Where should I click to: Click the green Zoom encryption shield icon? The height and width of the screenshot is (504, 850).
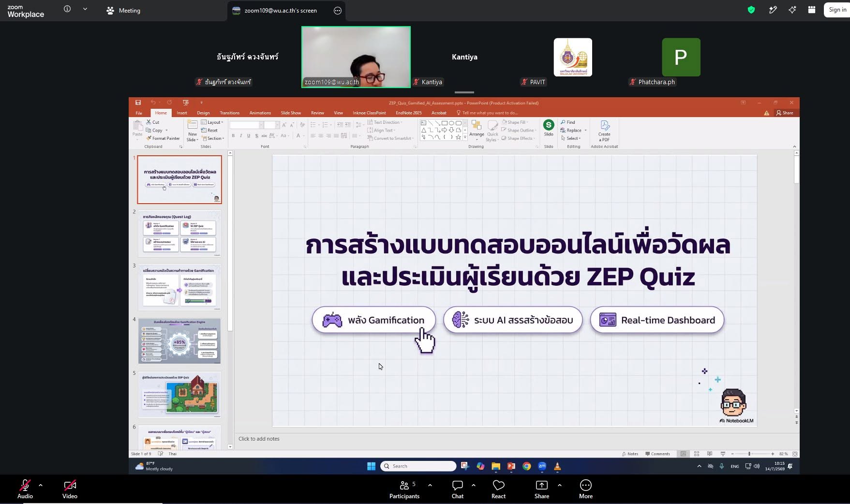click(751, 10)
